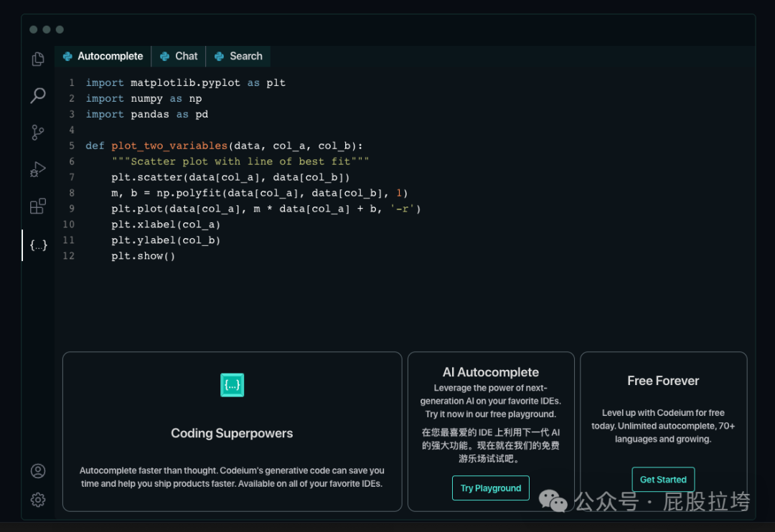Select the teal {...} icon above Coding Superpowers

point(232,385)
